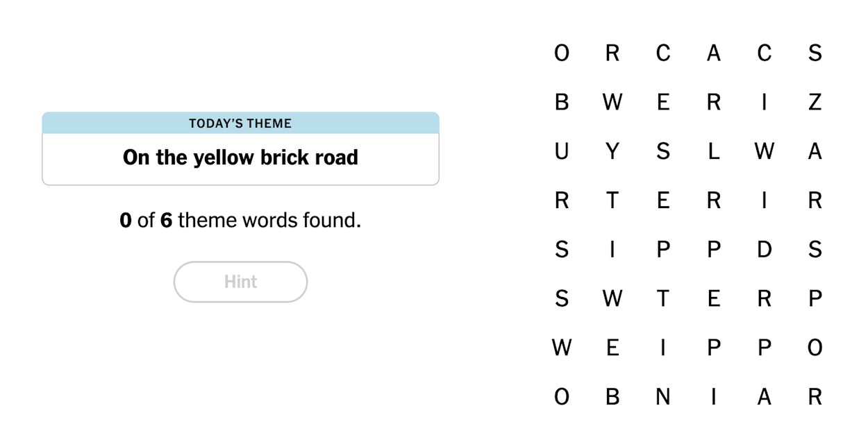Select the letter E in the second grid row
The height and width of the screenshot is (442, 868).
(x=663, y=101)
